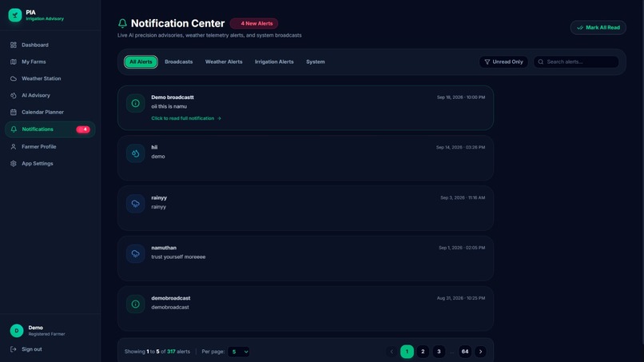Switch to the Weather Alerts tab
Viewport: 644px width, 362px height.
224,62
